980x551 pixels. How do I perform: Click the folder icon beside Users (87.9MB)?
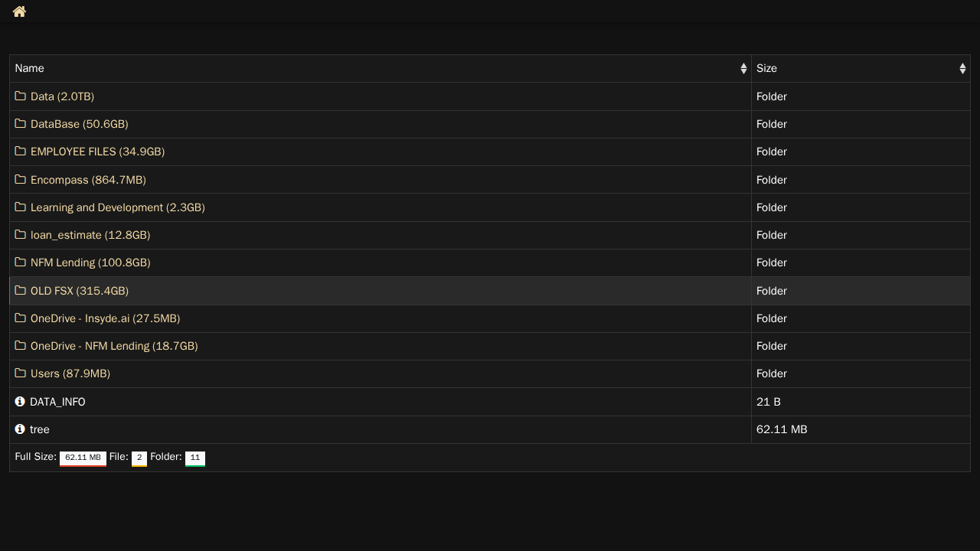point(21,373)
